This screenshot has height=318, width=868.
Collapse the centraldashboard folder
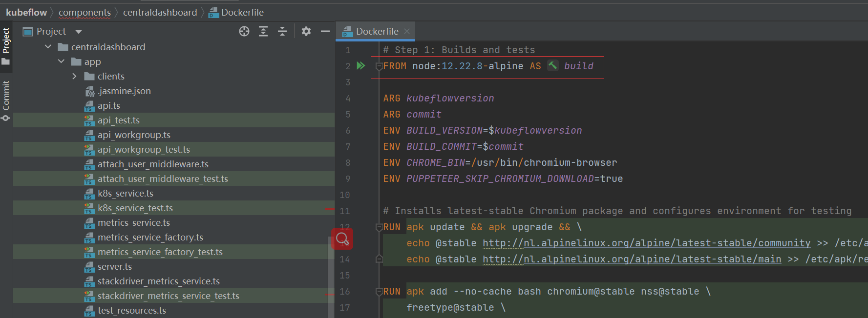[48, 47]
